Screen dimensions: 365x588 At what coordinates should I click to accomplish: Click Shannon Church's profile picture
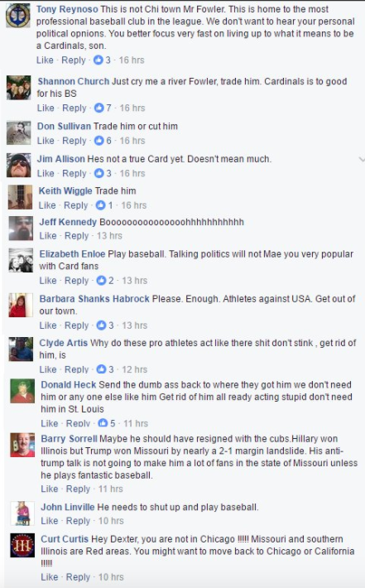19,88
